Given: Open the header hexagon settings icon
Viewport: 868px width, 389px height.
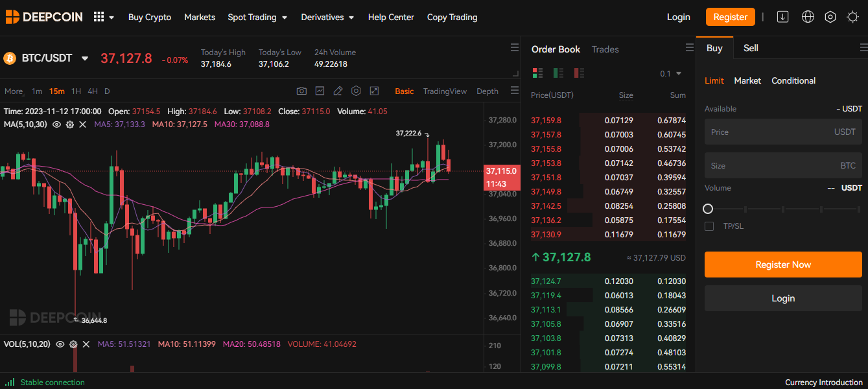Looking at the screenshot, I should pos(830,17).
